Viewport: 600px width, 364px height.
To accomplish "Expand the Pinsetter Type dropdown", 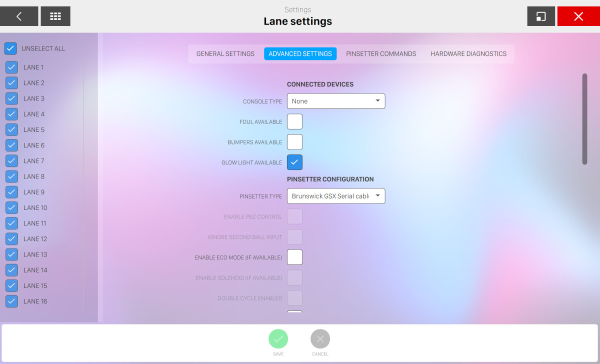I will pos(336,196).
